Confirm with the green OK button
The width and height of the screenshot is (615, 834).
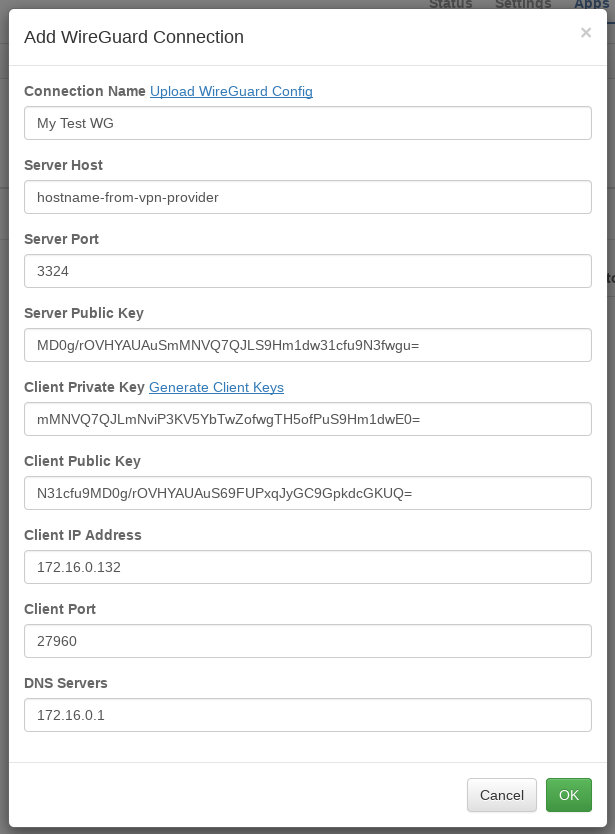tap(568, 795)
